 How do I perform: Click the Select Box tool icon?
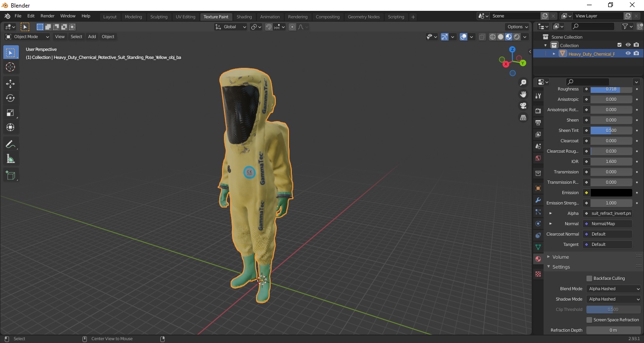pyautogui.click(x=10, y=52)
